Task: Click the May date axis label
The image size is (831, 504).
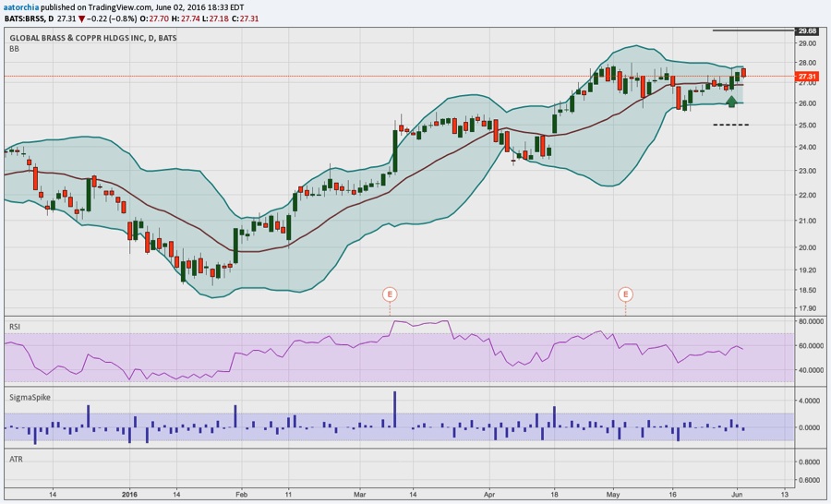Action: pyautogui.click(x=613, y=495)
